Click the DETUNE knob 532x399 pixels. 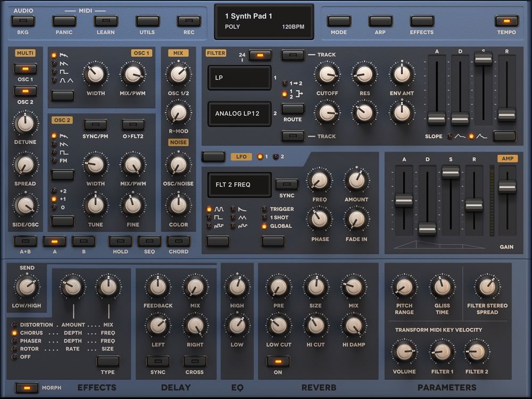pyautogui.click(x=26, y=123)
